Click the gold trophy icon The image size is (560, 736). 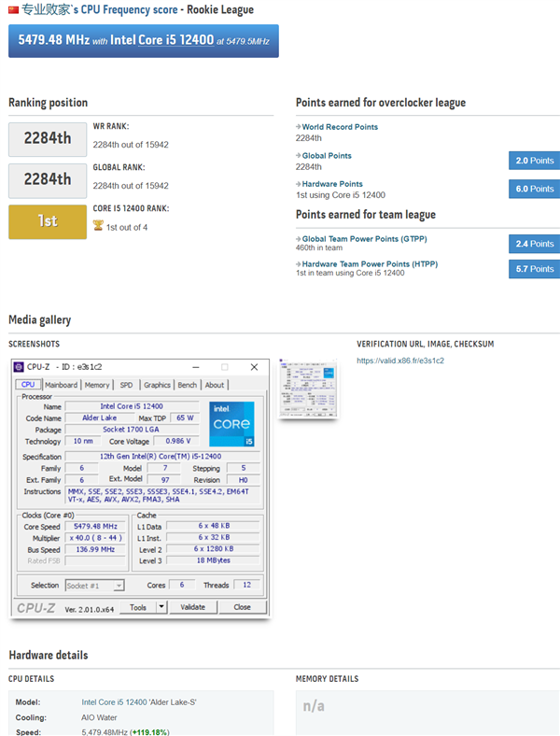(98, 226)
